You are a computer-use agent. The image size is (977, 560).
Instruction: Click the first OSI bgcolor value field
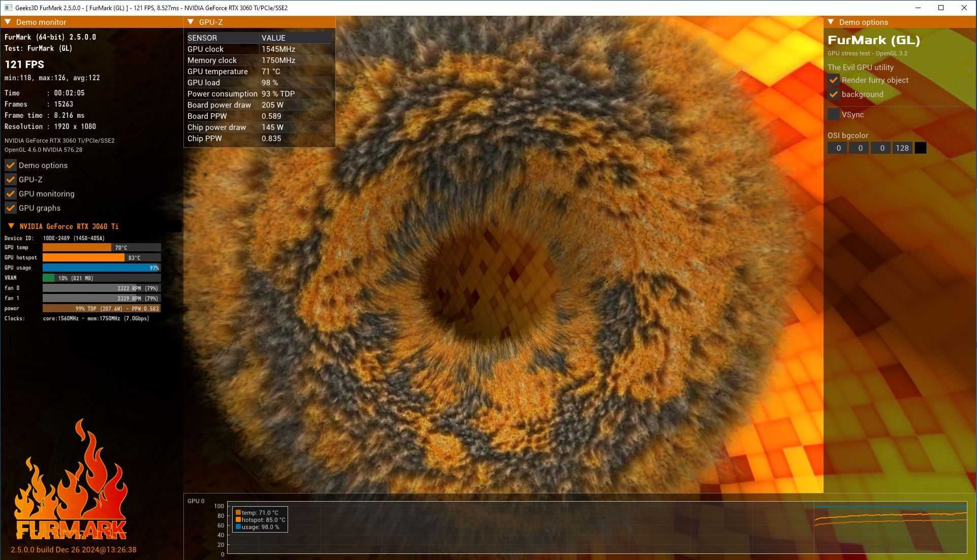(837, 148)
